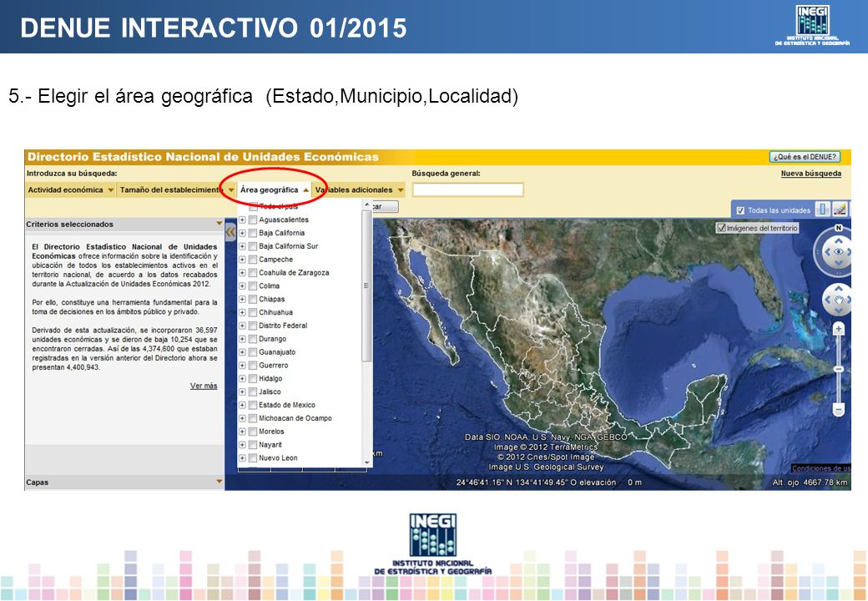868x601 pixels.
Task: Click the pan-down arrow on hand control
Action: click(839, 311)
